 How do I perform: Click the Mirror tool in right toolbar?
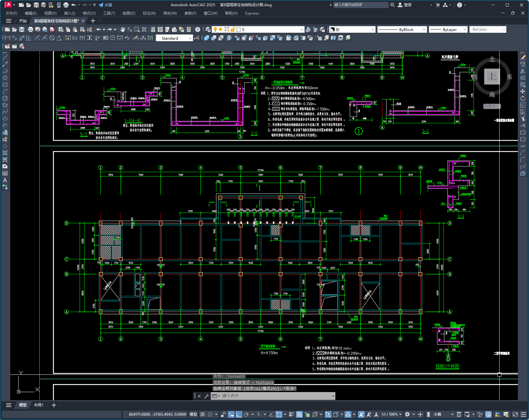[523, 71]
